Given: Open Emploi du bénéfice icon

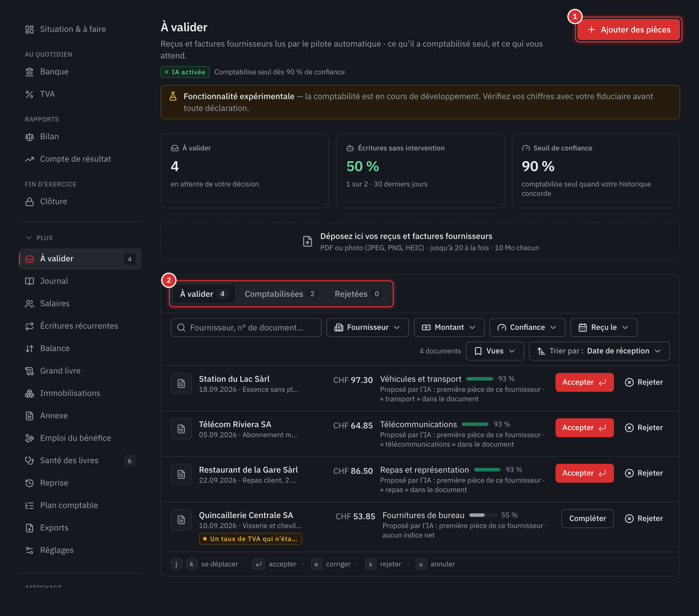Looking at the screenshot, I should click(x=30, y=438).
